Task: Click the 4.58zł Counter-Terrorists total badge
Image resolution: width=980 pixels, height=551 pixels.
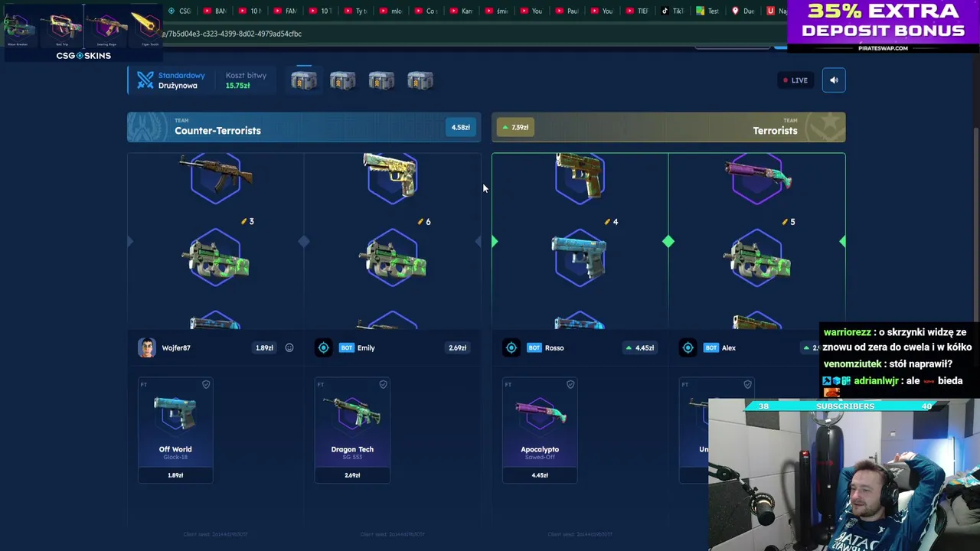Action: pyautogui.click(x=460, y=127)
